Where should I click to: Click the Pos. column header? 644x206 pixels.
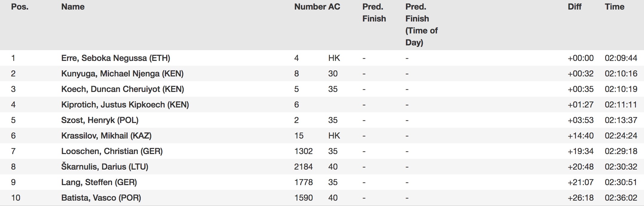(20, 7)
